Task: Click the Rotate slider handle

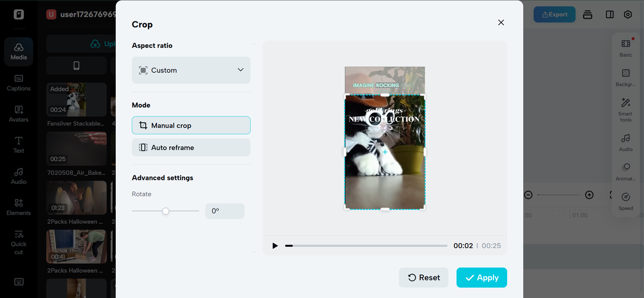Action: coord(166,211)
